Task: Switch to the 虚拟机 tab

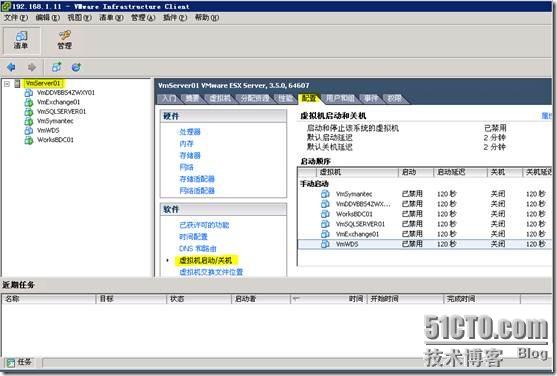Action: click(x=220, y=98)
